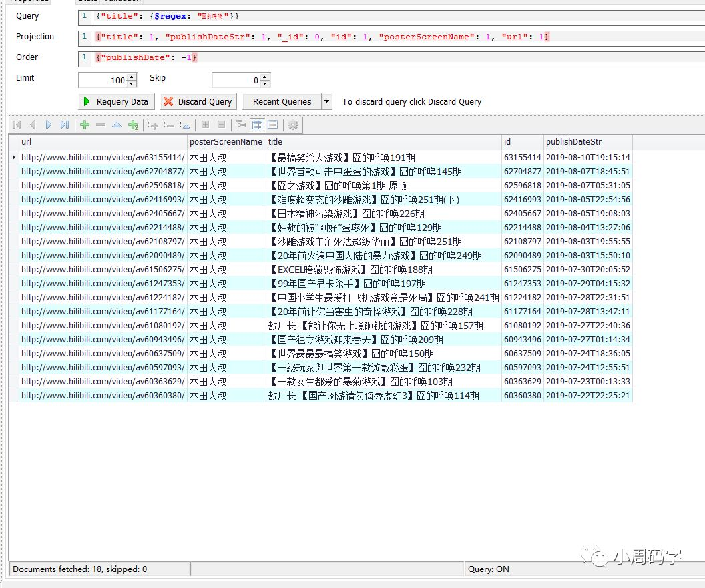The height and width of the screenshot is (588, 705).
Task: Click into the Projection editor field
Action: pos(391,37)
